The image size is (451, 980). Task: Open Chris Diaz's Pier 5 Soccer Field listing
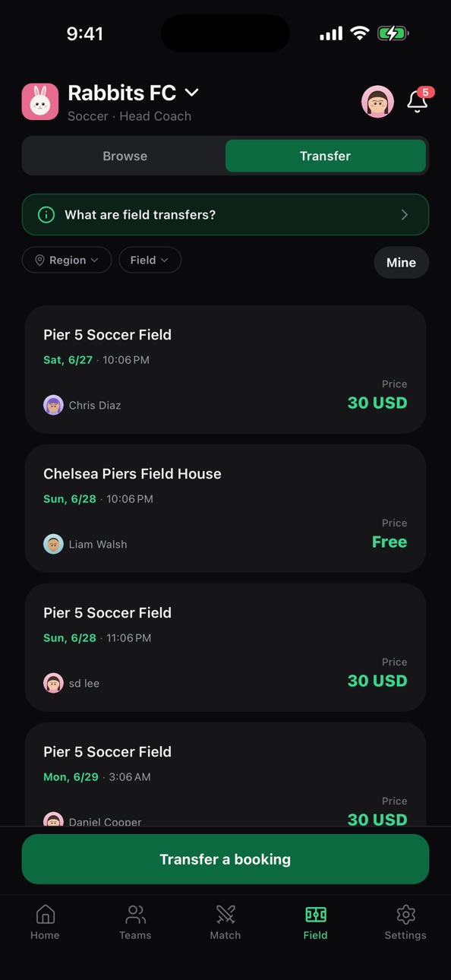tap(225, 369)
